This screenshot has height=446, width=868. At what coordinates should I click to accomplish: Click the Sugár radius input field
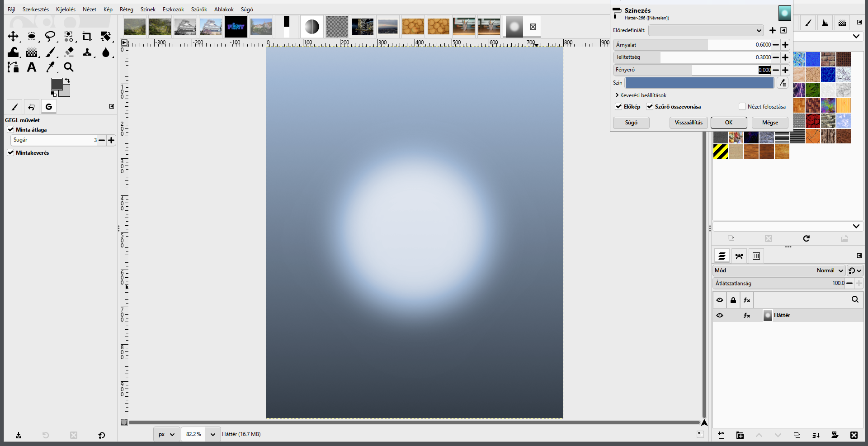click(x=54, y=140)
